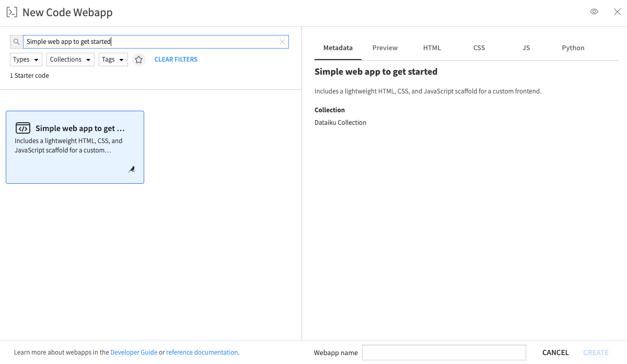Open the HTML tab
This screenshot has height=364, width=627.
(432, 48)
